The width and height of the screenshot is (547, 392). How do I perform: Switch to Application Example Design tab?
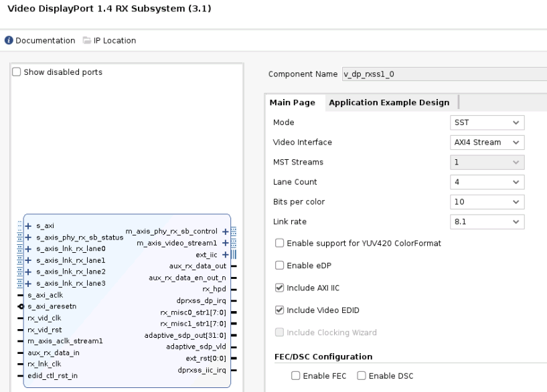pos(389,103)
